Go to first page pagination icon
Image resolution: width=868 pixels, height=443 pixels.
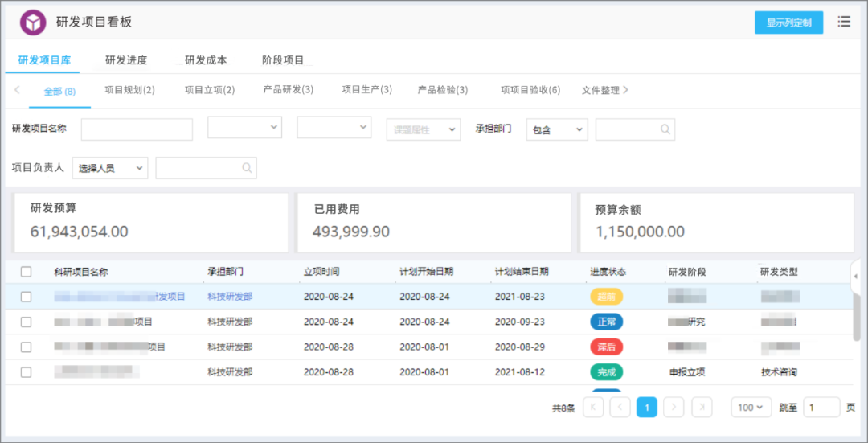point(593,407)
